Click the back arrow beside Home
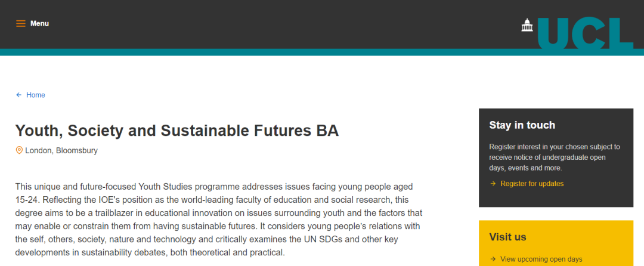This screenshot has height=266, width=644. 18,95
